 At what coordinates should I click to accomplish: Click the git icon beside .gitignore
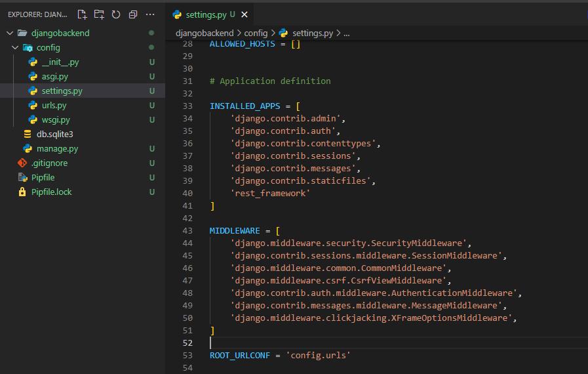(x=22, y=163)
